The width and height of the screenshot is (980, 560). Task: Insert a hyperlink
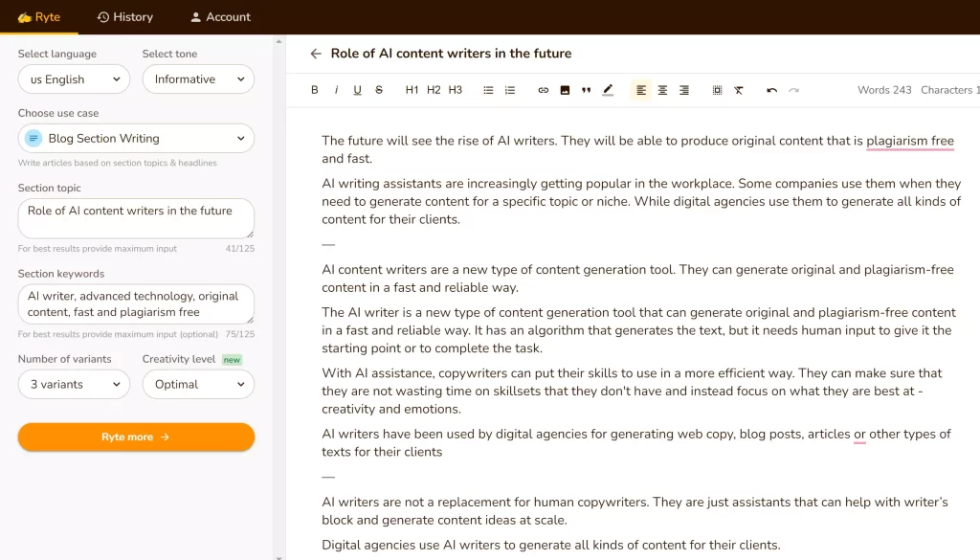544,90
